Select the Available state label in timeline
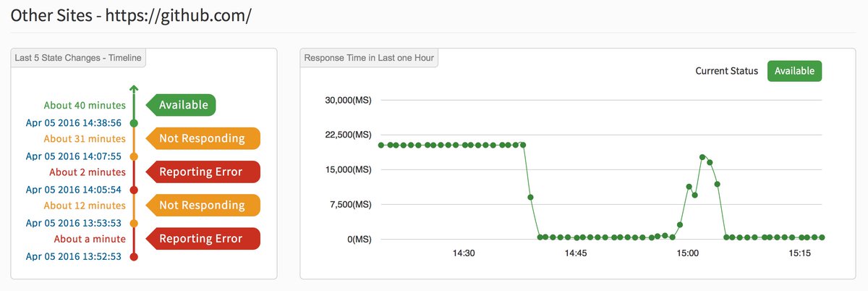This screenshot has width=868, height=291. [182, 105]
